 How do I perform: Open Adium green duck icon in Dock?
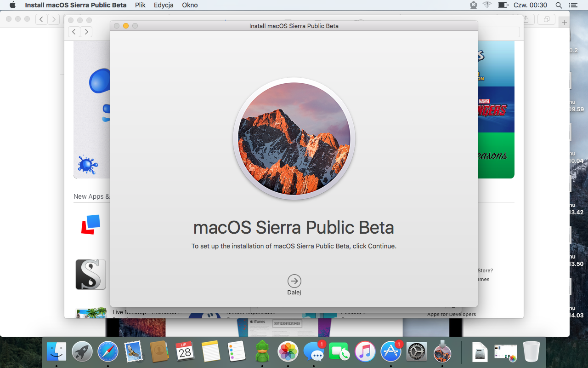[x=262, y=352]
